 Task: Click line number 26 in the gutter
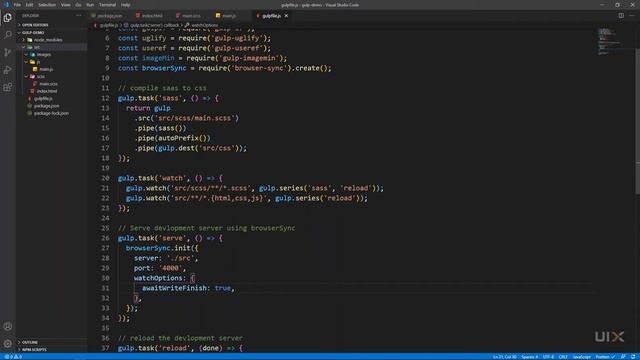tap(105, 238)
